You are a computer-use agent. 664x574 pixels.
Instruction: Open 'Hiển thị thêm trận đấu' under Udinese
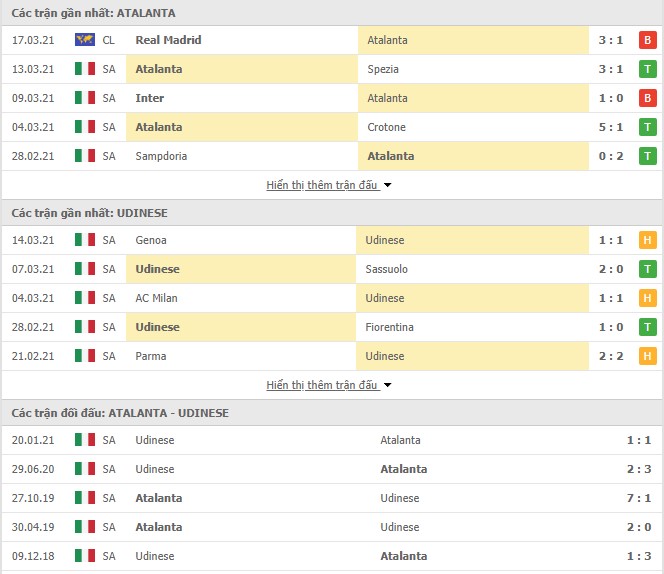coord(321,385)
